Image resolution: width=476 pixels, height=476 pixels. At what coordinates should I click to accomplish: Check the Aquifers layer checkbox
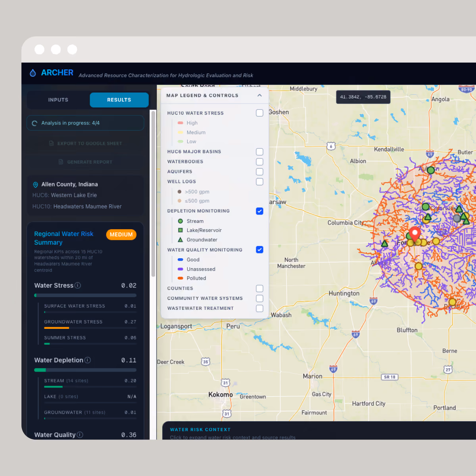259,172
